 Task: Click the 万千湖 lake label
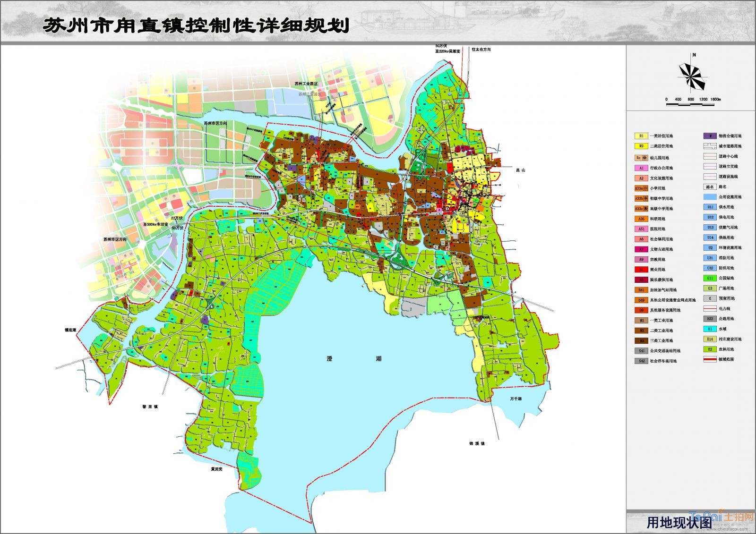pyautogui.click(x=516, y=399)
